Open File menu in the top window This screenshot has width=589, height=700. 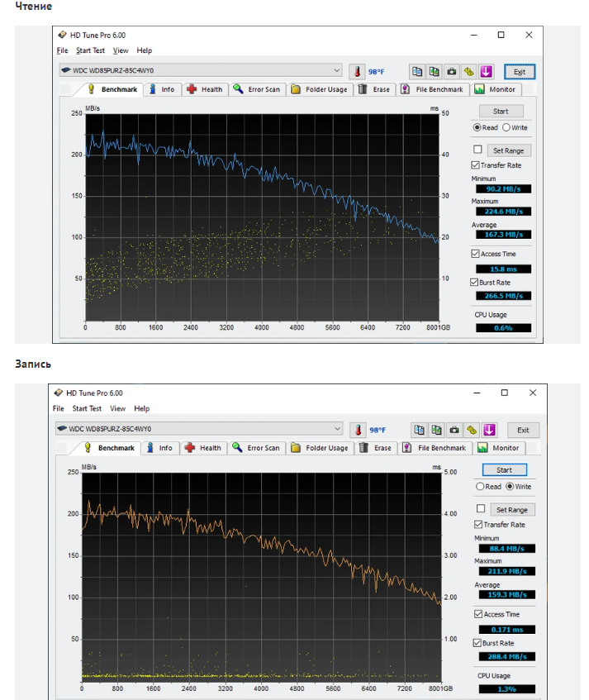63,50
